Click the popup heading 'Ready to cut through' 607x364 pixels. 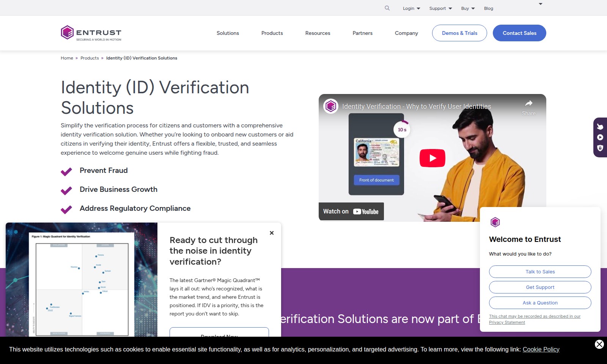[x=214, y=251]
